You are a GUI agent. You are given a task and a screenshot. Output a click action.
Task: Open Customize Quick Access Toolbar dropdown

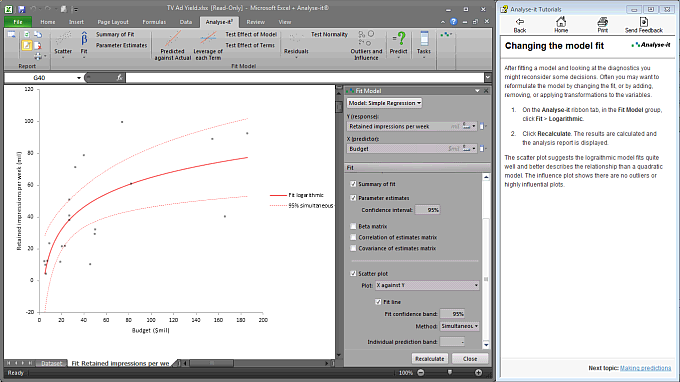[75, 9]
